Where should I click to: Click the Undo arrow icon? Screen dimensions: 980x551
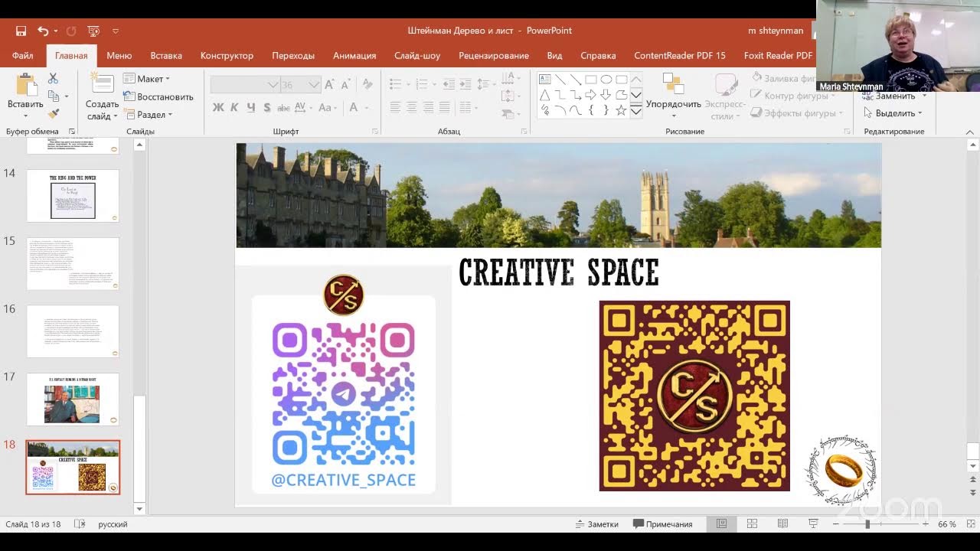43,31
